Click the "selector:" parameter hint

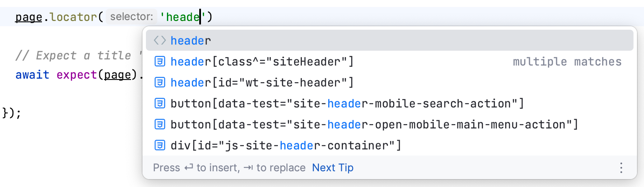pos(132,17)
